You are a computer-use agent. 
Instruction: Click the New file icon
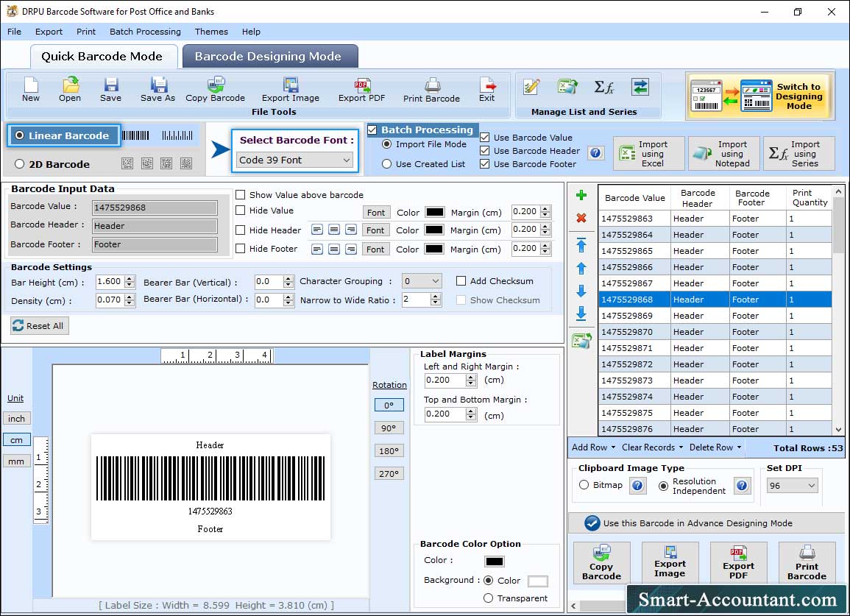(31, 90)
